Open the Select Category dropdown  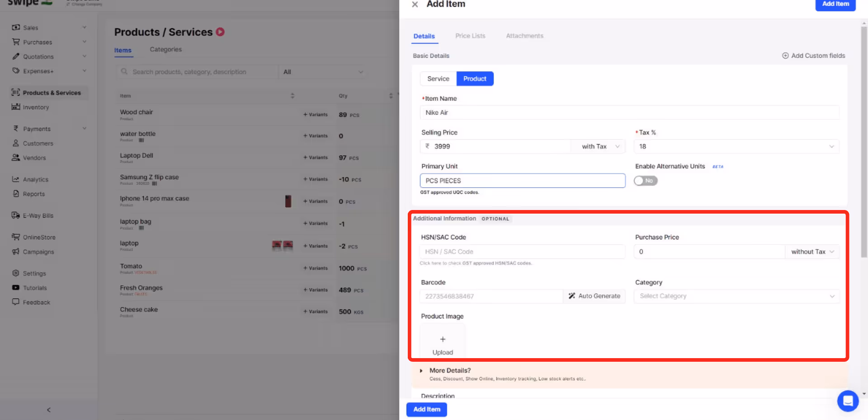click(736, 296)
